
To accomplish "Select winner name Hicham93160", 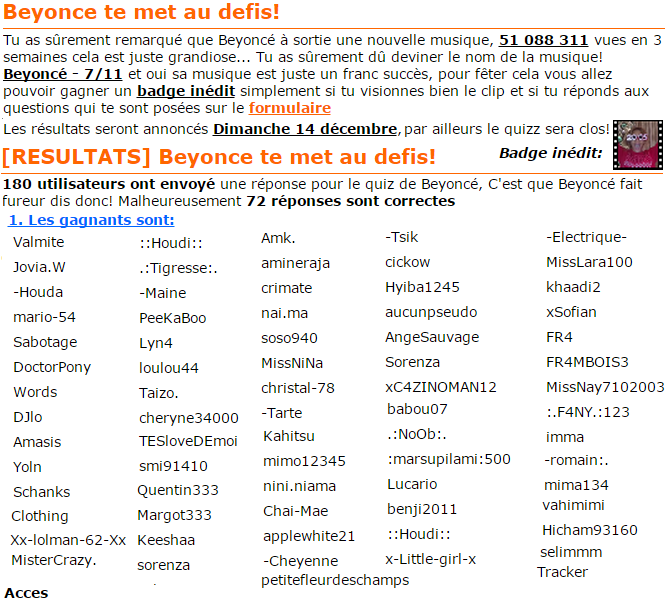I will tap(590, 530).
